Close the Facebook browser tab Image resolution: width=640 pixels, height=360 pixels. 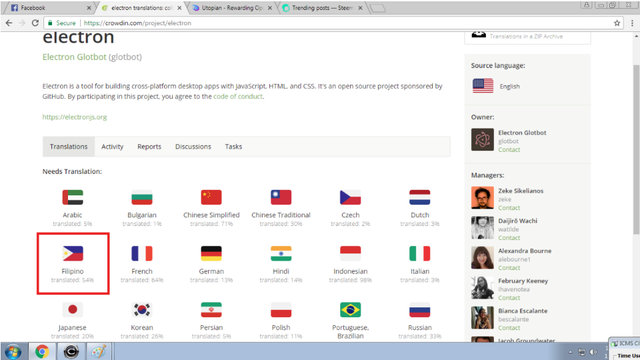pos(89,8)
